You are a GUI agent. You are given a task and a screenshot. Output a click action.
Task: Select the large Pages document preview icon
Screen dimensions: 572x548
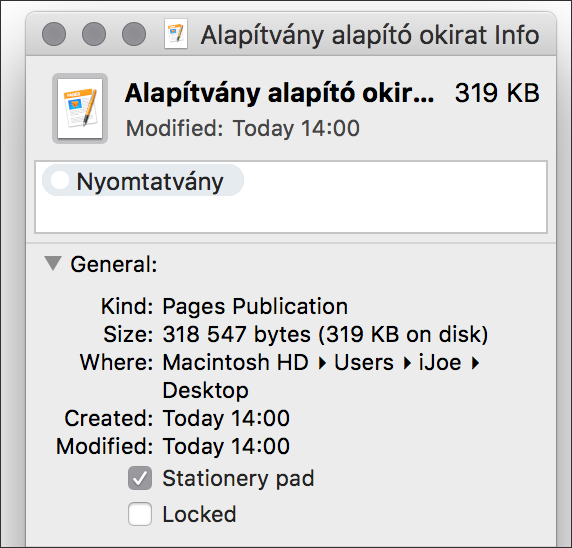point(80,108)
